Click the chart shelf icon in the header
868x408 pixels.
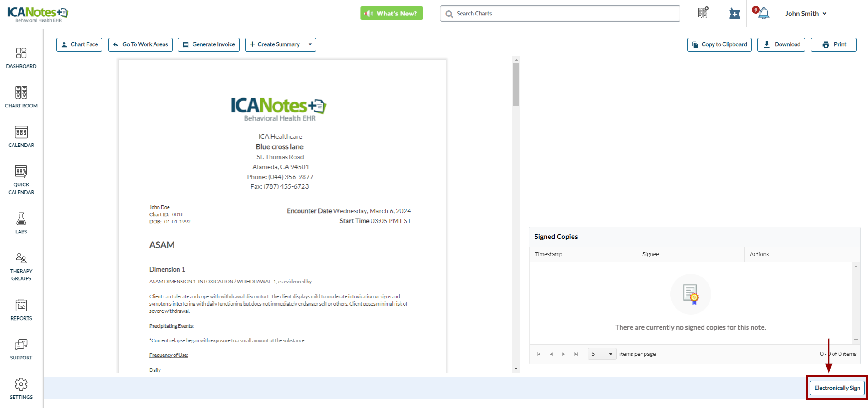tap(703, 13)
